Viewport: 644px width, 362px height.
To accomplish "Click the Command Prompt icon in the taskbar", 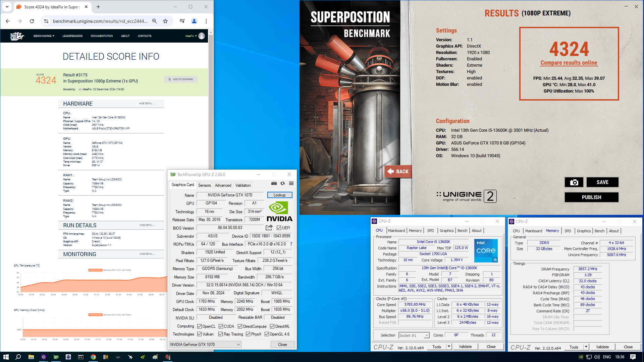I will coord(81,357).
